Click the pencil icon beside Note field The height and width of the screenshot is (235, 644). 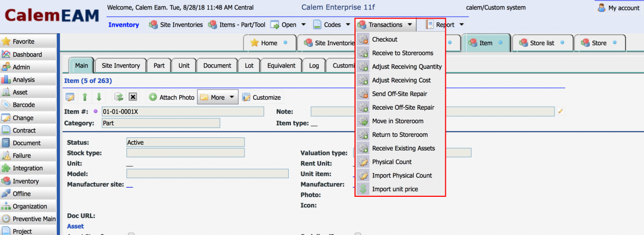point(560,111)
